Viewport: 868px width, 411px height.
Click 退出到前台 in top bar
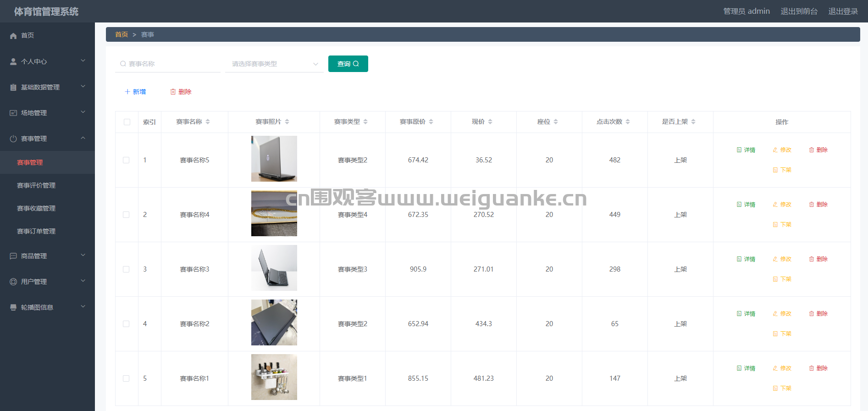coord(799,11)
